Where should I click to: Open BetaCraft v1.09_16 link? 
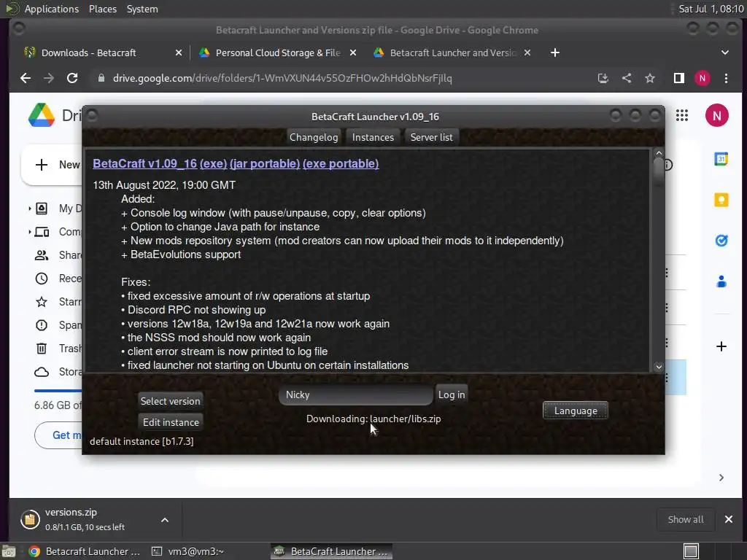tap(145, 164)
